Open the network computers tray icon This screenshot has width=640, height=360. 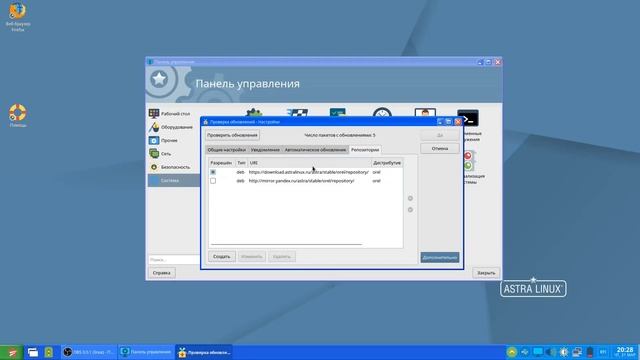[577, 352]
